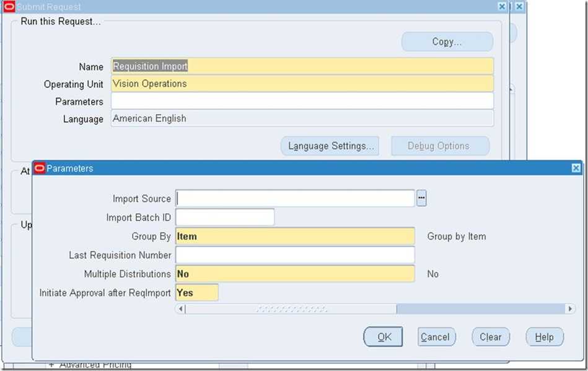Click the 'Run this Request...' group label

(61, 21)
